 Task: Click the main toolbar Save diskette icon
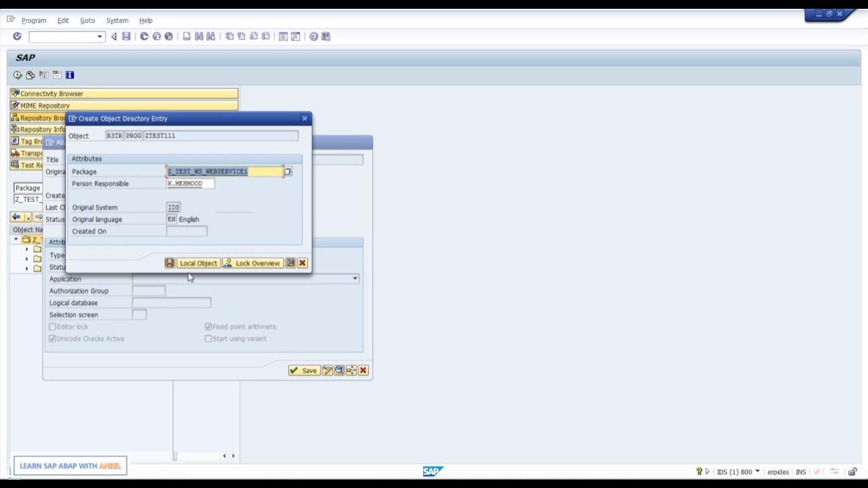tap(126, 37)
